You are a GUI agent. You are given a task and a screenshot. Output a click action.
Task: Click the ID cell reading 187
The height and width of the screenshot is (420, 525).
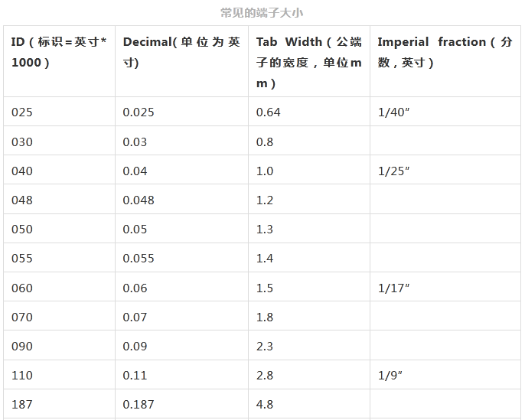coord(22,405)
